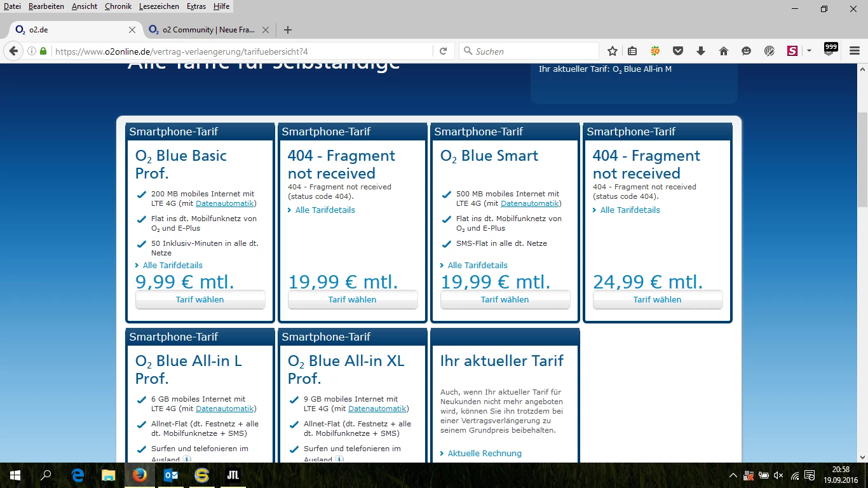Open the extension icon showing badge 999
The width and height of the screenshot is (868, 488).
[x=830, y=50]
